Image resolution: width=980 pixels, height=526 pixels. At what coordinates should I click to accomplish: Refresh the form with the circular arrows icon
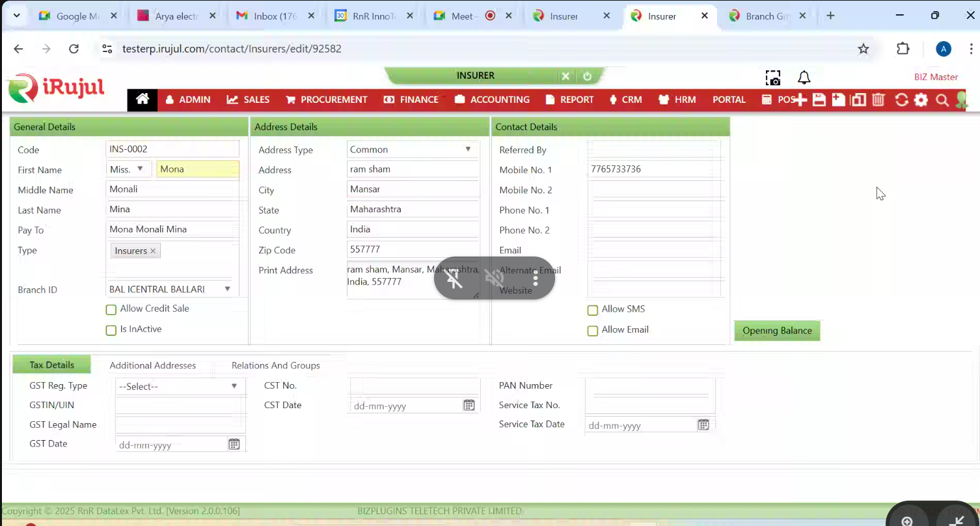(901, 100)
